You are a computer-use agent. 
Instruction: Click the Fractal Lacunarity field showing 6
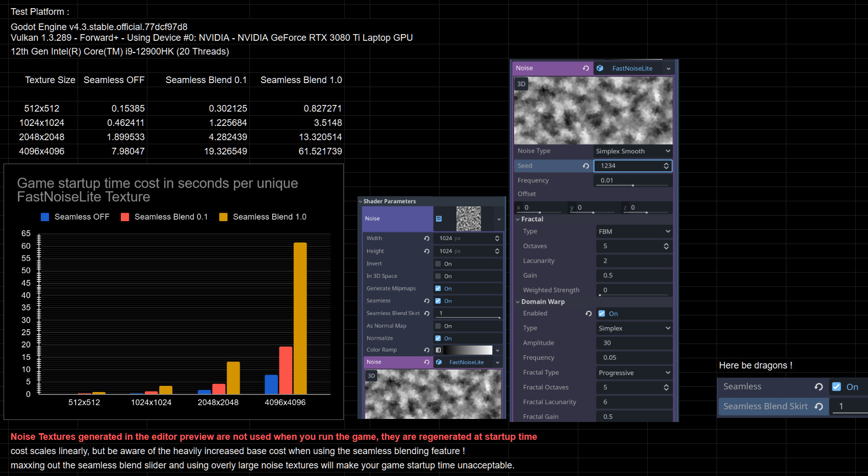click(x=634, y=402)
